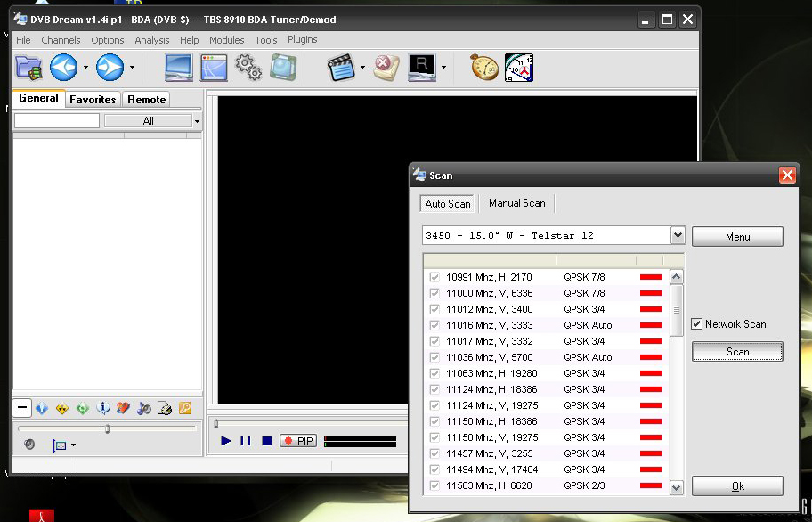Open dropdown arrow beside clapperboard icon
Viewport: 812px width, 522px height.
tap(362, 68)
